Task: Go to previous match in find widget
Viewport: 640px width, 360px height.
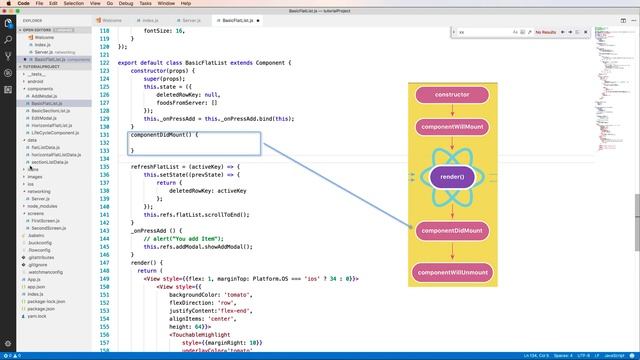Action: coord(563,32)
